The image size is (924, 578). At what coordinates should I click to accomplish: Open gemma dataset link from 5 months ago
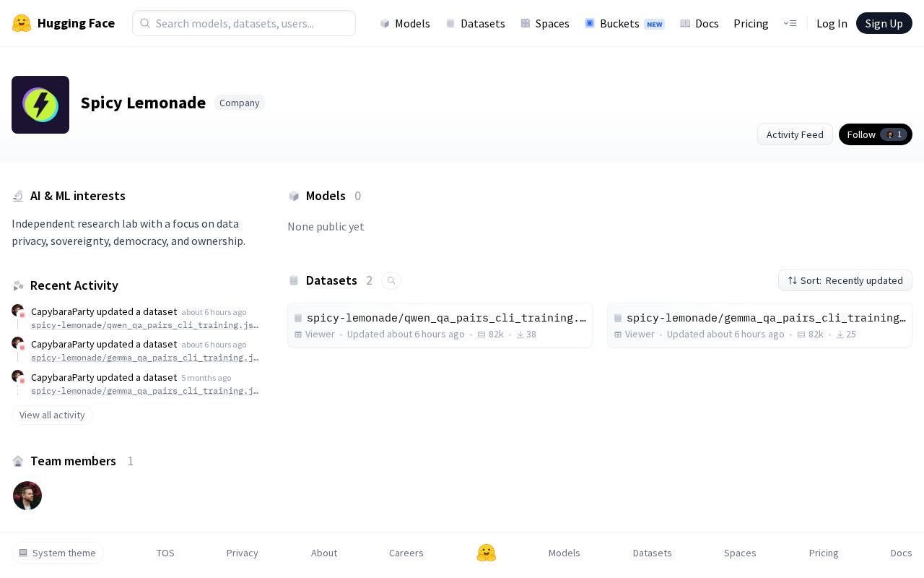coord(144,391)
